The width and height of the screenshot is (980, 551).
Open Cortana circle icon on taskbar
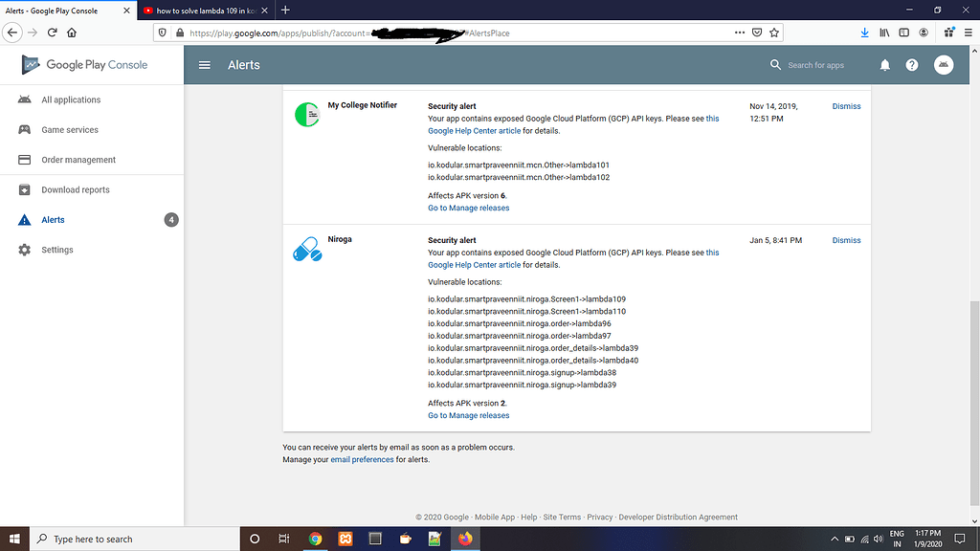255,539
